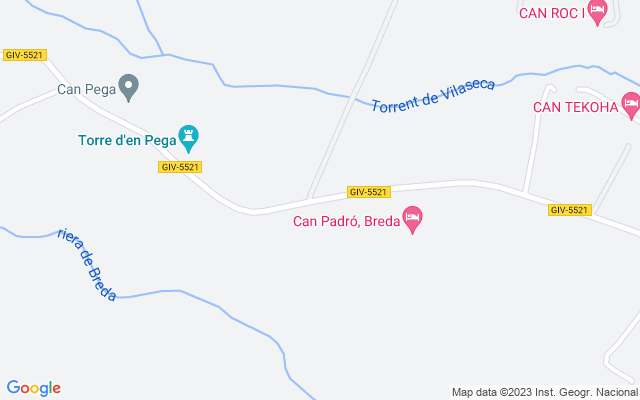Click the Torre d'en Pega label text
This screenshot has height=400, width=640.
[127, 140]
